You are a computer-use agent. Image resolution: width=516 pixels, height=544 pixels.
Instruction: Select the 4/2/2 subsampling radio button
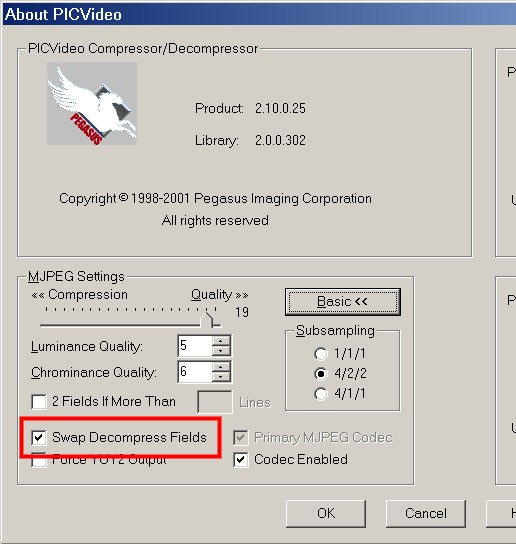(x=321, y=374)
